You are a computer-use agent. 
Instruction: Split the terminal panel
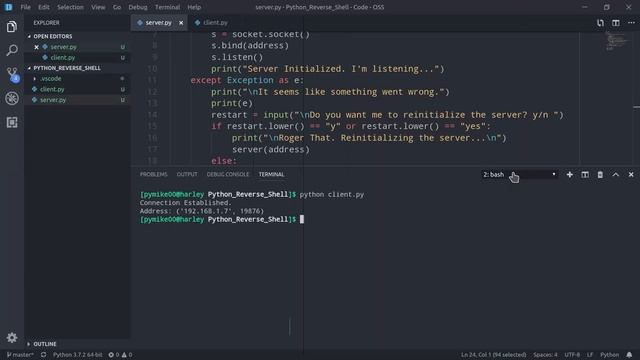585,175
